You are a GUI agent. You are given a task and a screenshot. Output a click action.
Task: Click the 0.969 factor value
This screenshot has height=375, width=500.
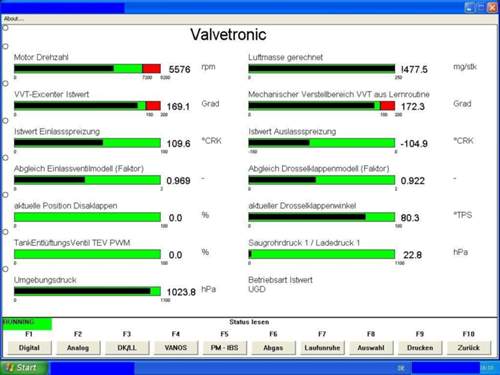click(178, 181)
